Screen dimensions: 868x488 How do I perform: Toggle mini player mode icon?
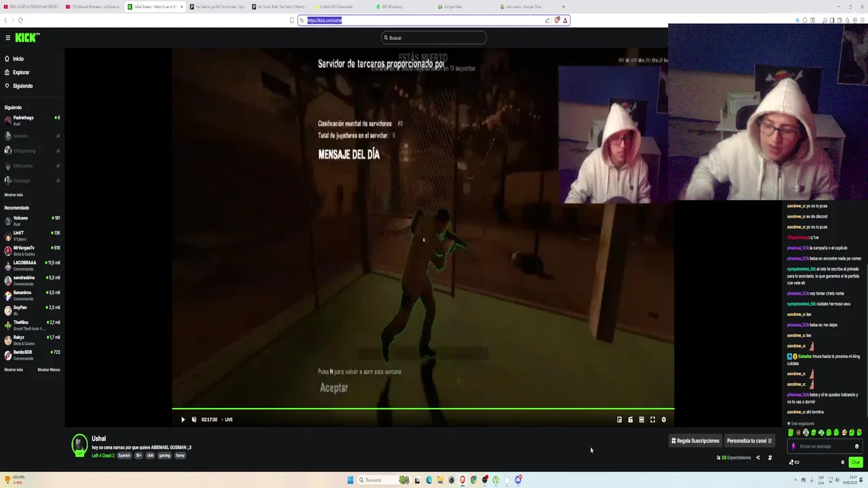pyautogui.click(x=619, y=420)
